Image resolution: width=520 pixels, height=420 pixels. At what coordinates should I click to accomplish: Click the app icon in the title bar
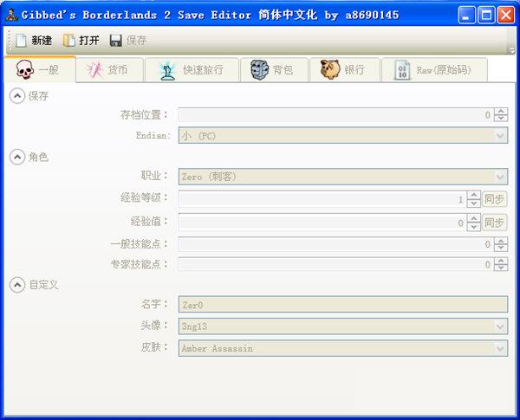[11, 15]
